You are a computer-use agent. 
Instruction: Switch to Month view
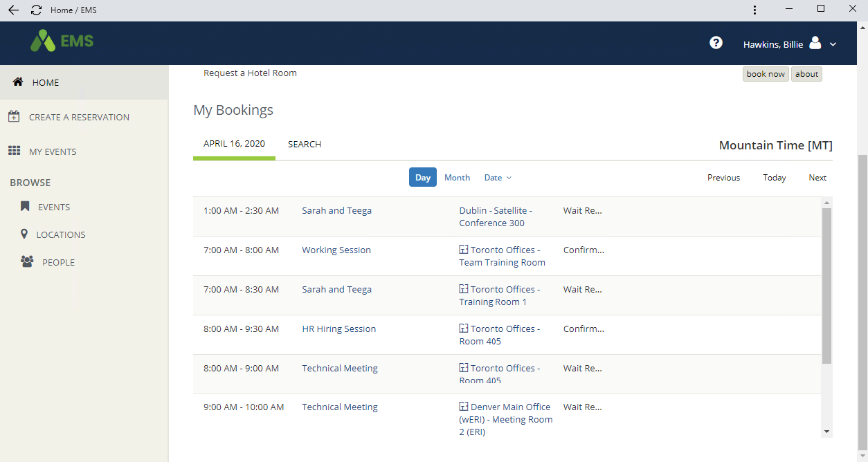tap(456, 177)
